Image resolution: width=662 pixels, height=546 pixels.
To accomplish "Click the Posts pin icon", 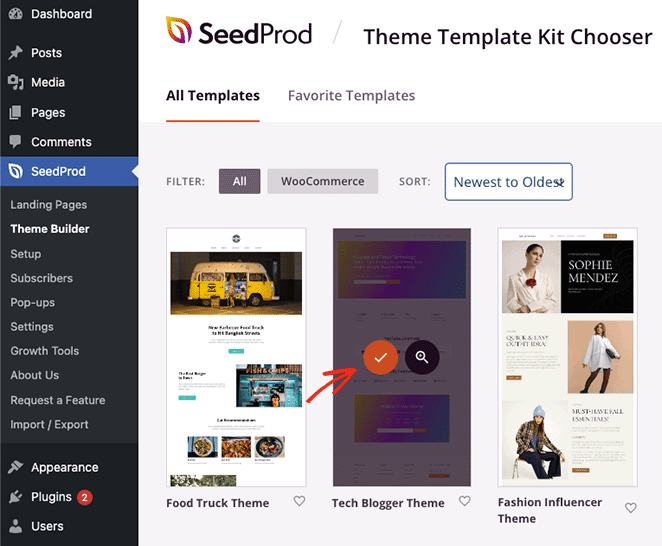I will 15,53.
